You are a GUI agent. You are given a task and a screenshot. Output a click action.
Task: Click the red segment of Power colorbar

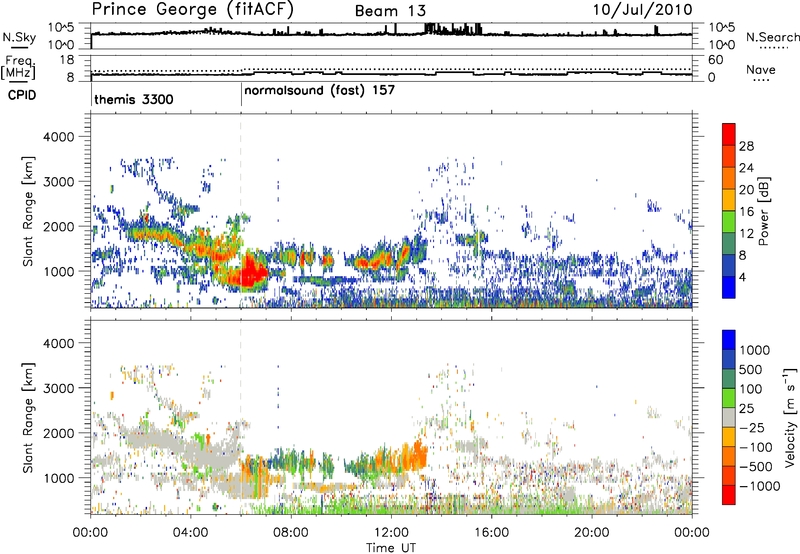pos(729,135)
